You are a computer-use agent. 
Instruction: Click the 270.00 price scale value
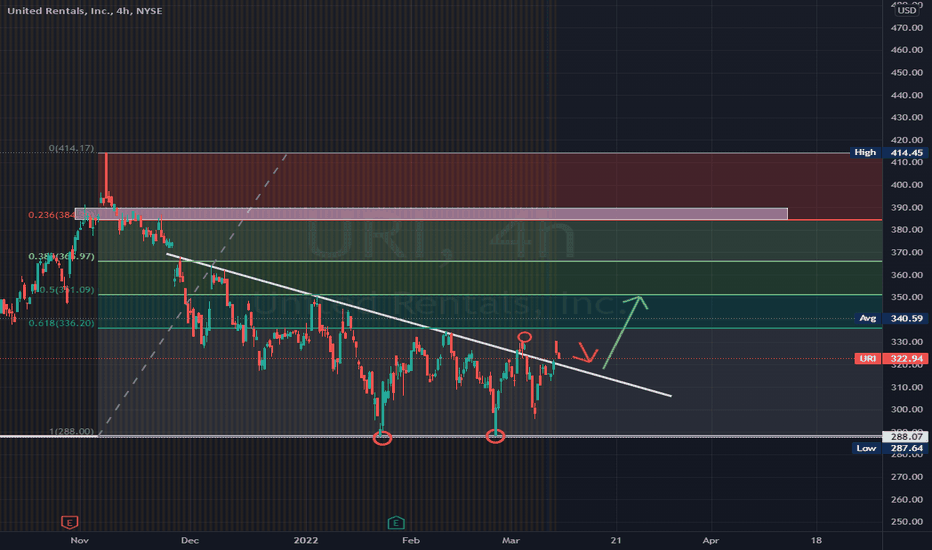(x=907, y=476)
